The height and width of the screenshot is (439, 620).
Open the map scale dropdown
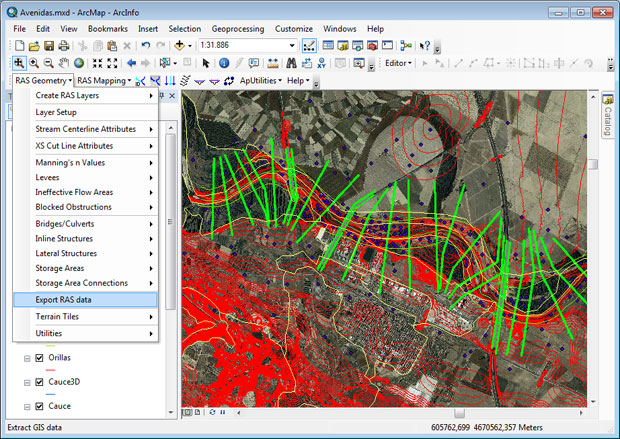pos(292,45)
